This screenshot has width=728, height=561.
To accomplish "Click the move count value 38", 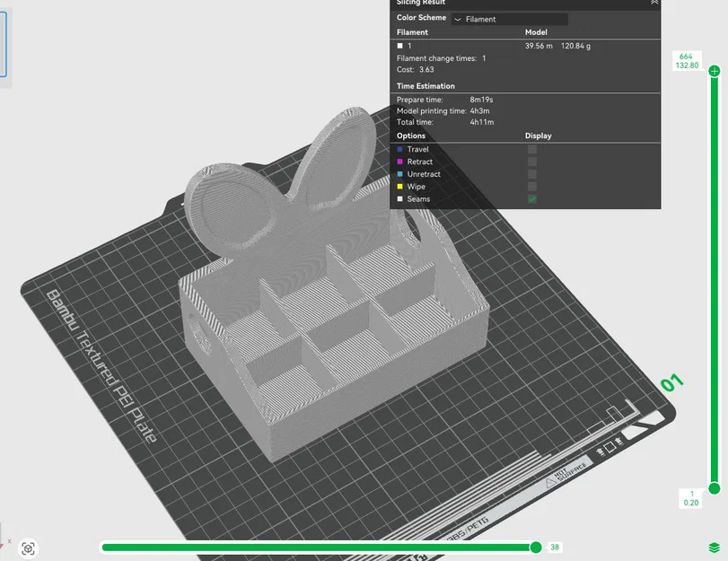I will coord(555,547).
